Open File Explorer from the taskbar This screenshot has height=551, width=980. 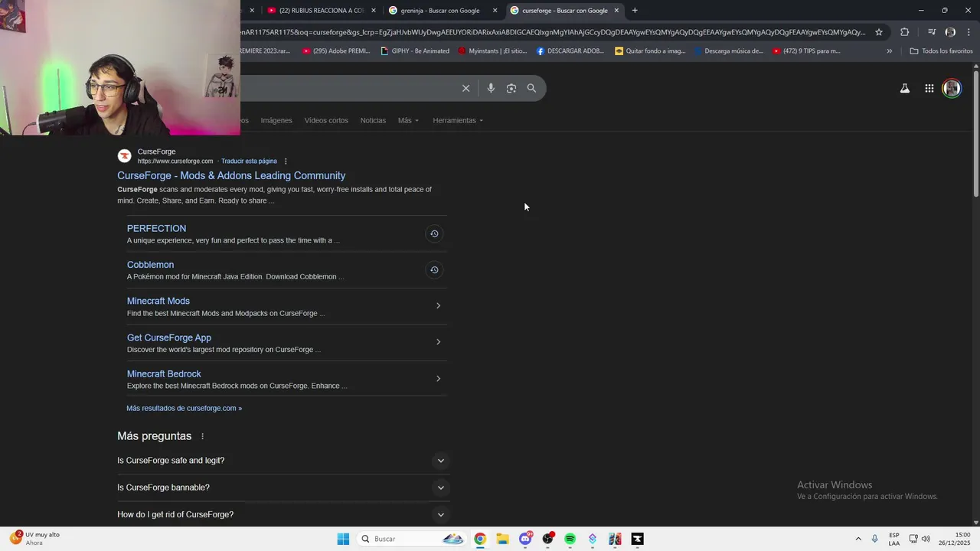502,539
